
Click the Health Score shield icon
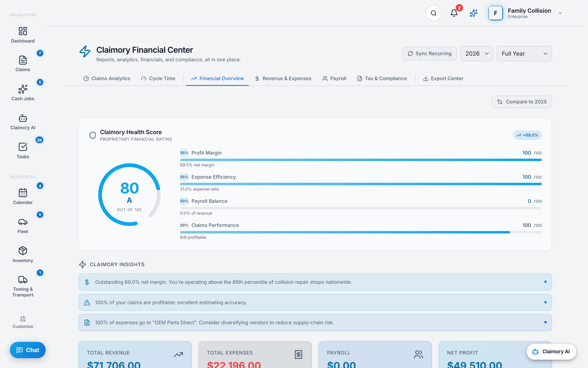(92, 135)
